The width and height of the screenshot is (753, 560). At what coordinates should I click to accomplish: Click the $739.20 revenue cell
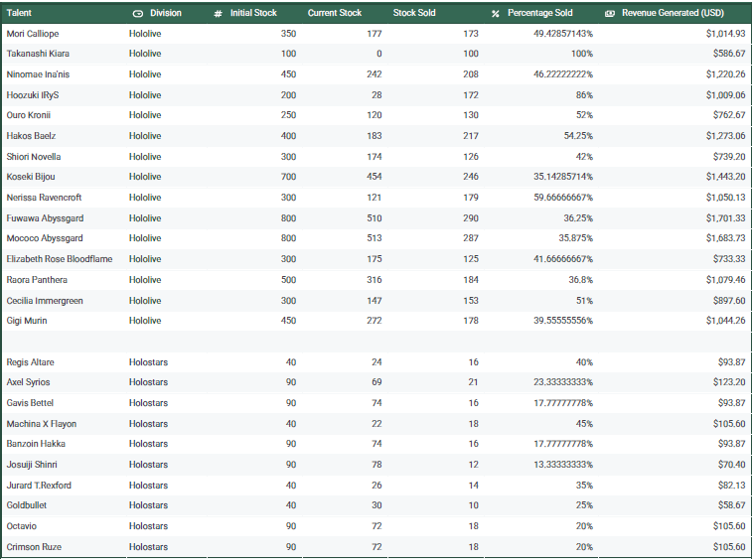[729, 157]
